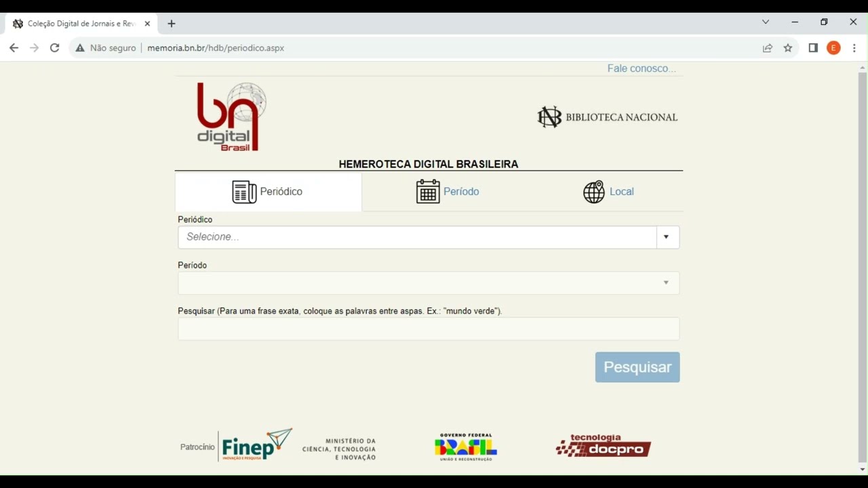The height and width of the screenshot is (488, 868).
Task: Click the HEMEROTECA DIGITAL BRASILEIRA heading
Action: click(429, 164)
